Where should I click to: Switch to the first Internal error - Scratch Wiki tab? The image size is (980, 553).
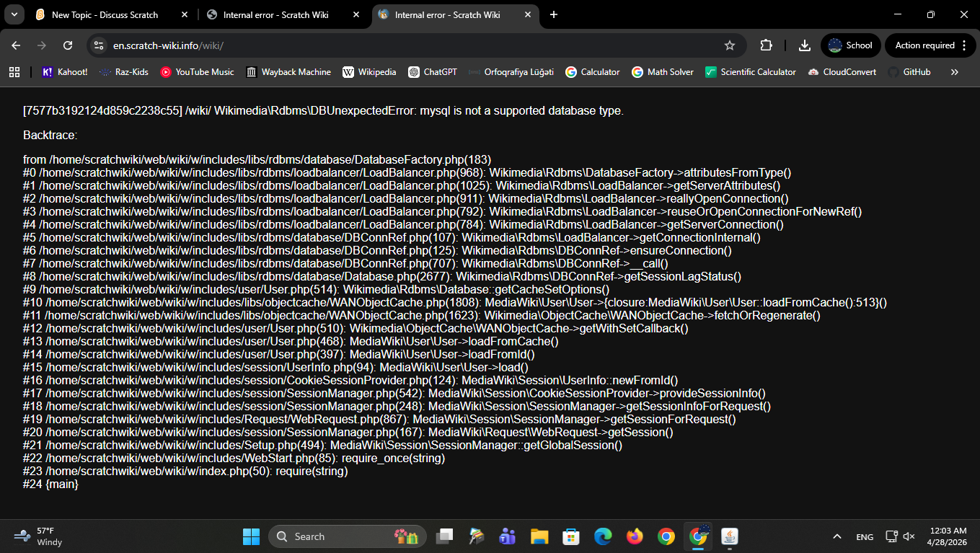275,14
